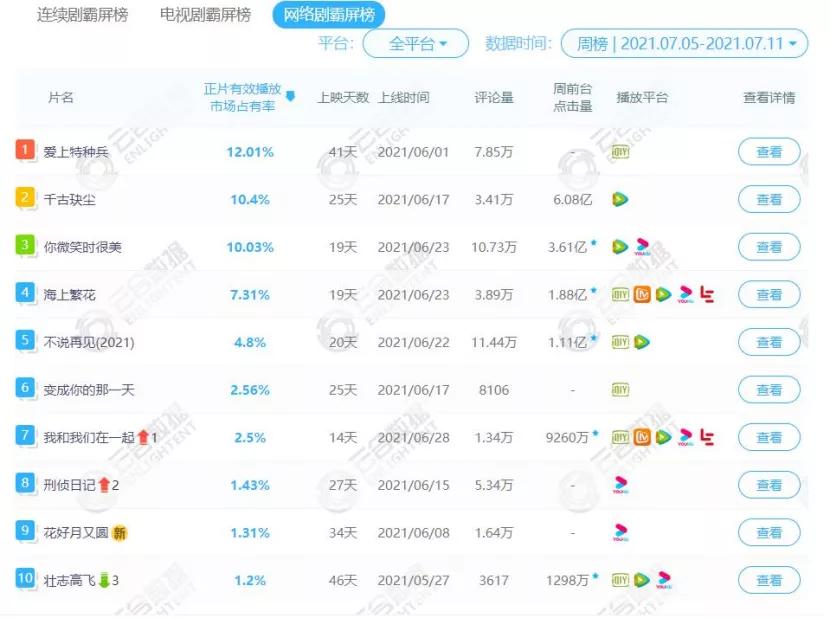Click the 新 badge next to 花好月又圆
830x618 pixels.
119,533
